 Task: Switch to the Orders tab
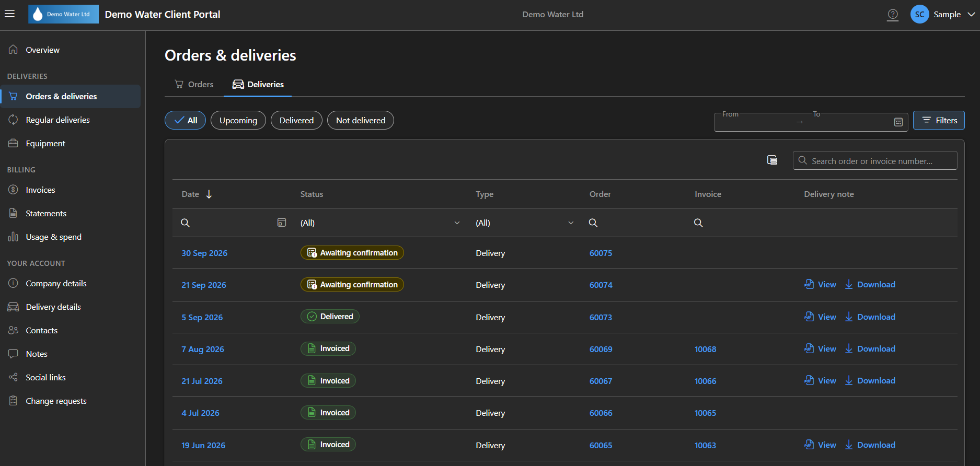(x=194, y=84)
